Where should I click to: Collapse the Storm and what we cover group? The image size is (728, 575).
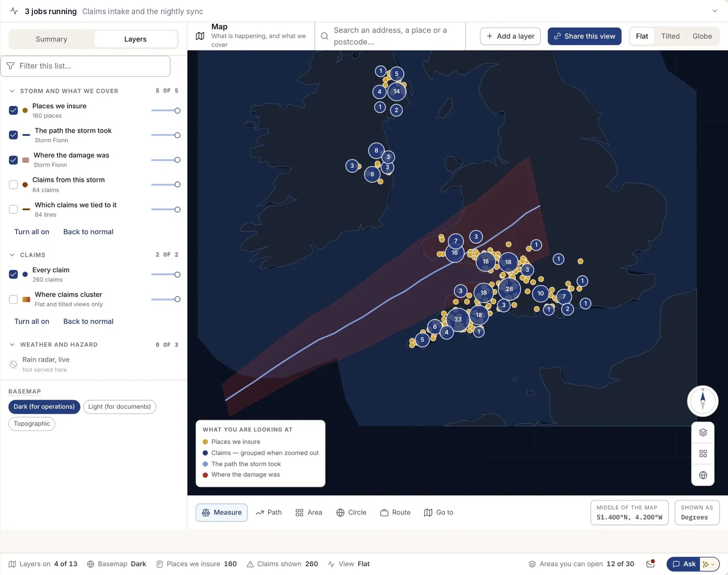pos(12,91)
